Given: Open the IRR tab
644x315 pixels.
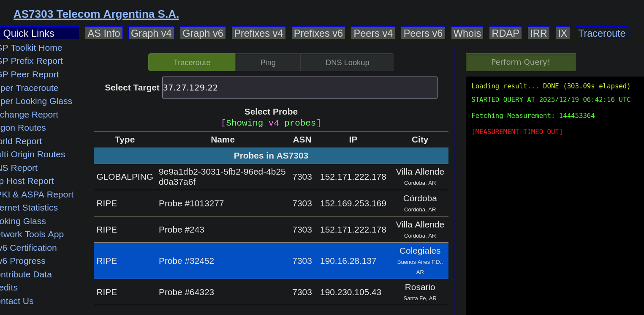Looking at the screenshot, I should pos(538,33).
